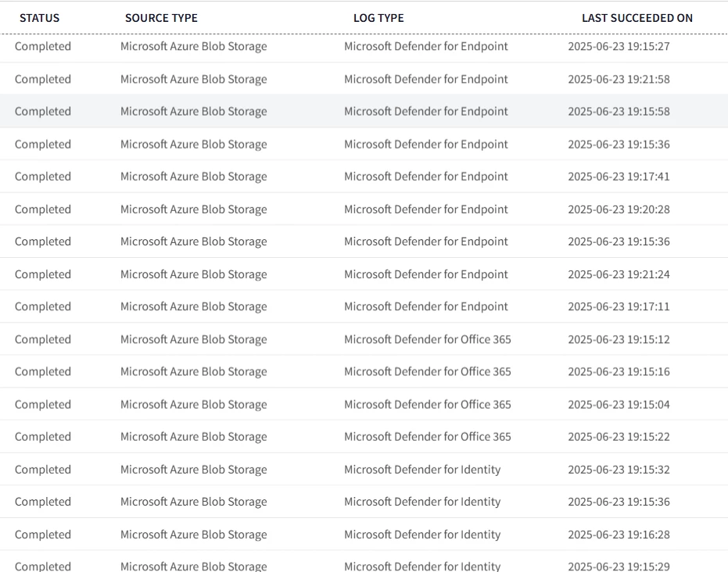728x572 pixels.
Task: Click Completed status in the 19:15:04 row
Action: (x=43, y=405)
